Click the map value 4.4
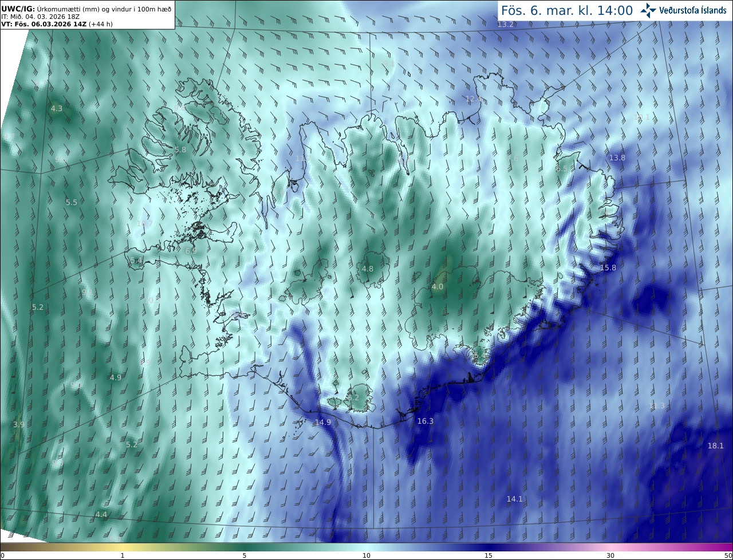The height and width of the screenshot is (560, 733). tap(101, 514)
